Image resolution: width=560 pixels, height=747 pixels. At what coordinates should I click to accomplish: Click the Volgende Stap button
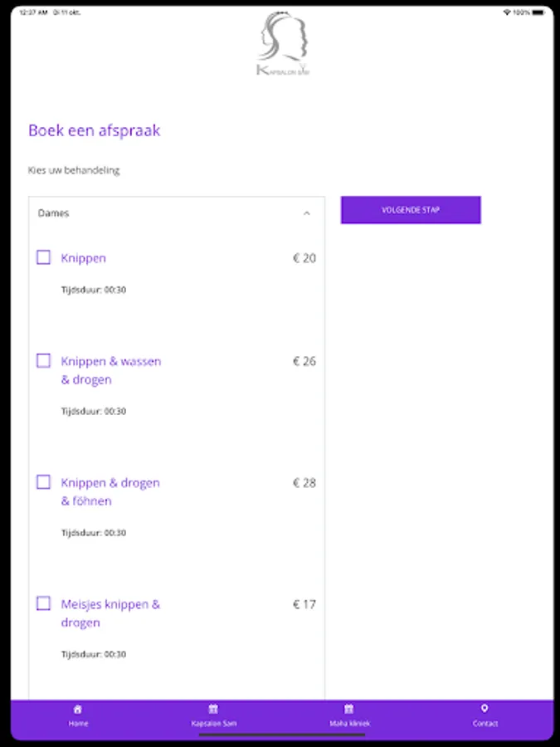(x=411, y=210)
